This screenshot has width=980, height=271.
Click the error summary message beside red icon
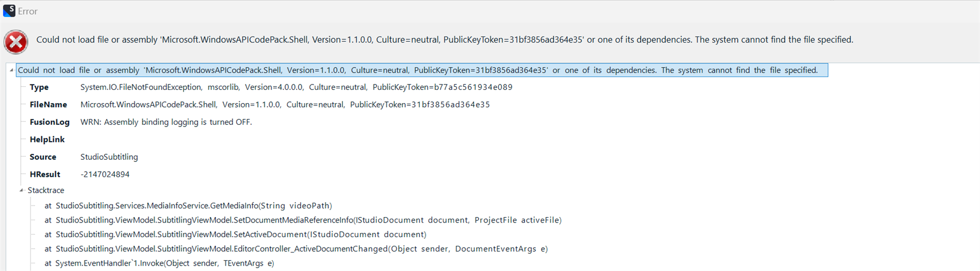click(x=444, y=40)
